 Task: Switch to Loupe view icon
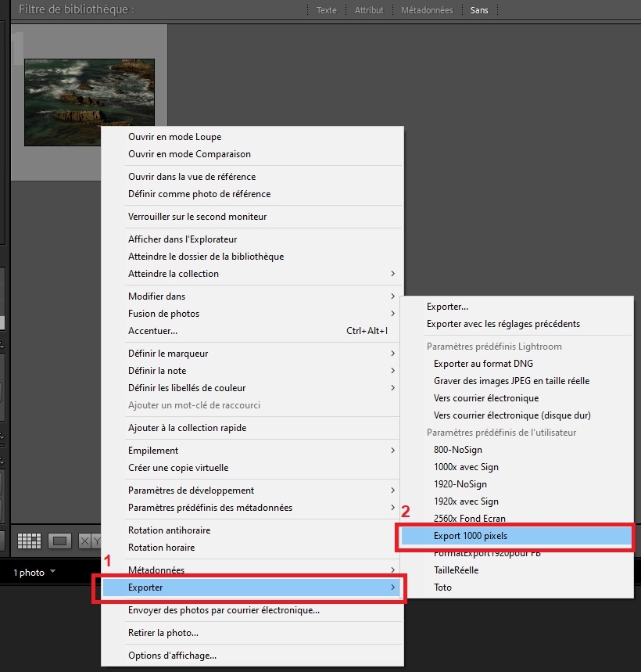59,541
